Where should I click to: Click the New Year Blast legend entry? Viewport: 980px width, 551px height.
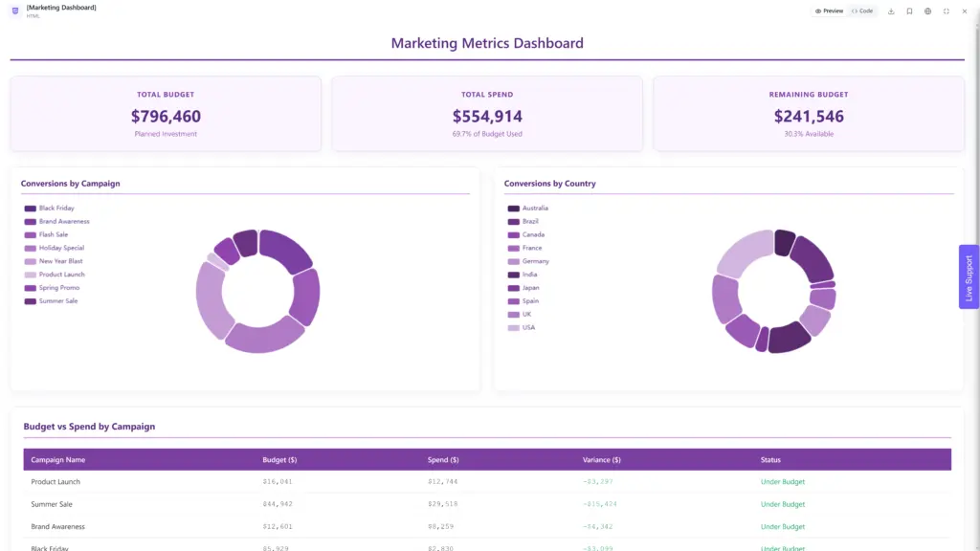54,261
